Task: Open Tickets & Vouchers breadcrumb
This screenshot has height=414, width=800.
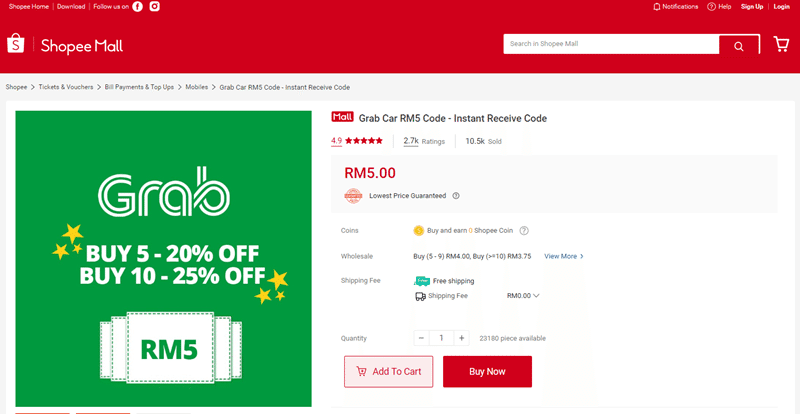Action: pos(66,87)
